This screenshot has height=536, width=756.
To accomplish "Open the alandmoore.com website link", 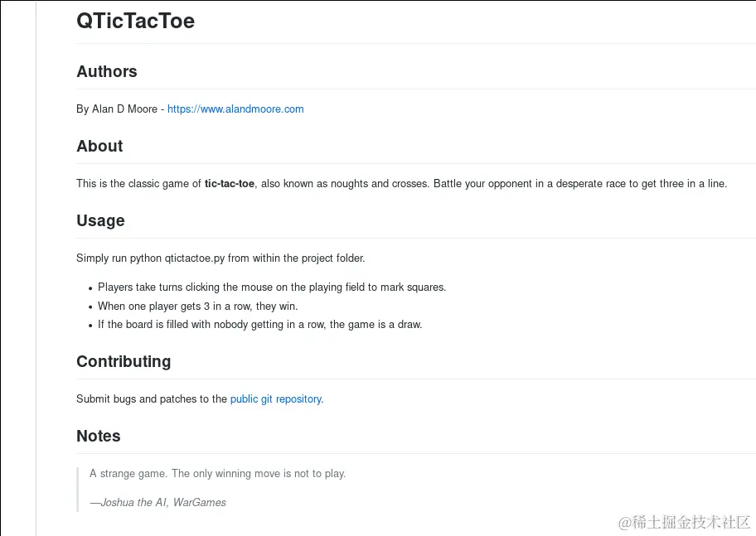I will pos(235,109).
